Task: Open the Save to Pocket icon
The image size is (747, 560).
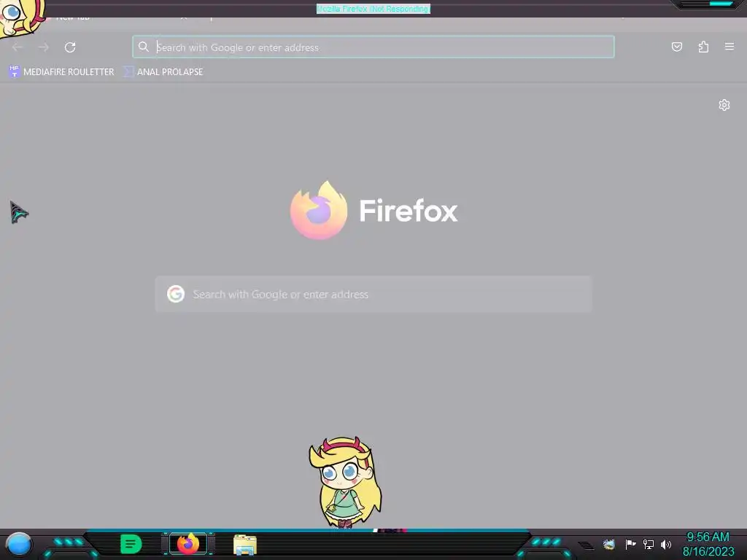Action: [x=676, y=47]
